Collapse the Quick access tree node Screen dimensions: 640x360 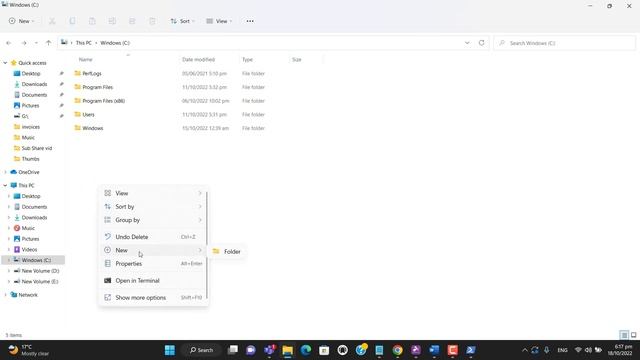(5, 63)
